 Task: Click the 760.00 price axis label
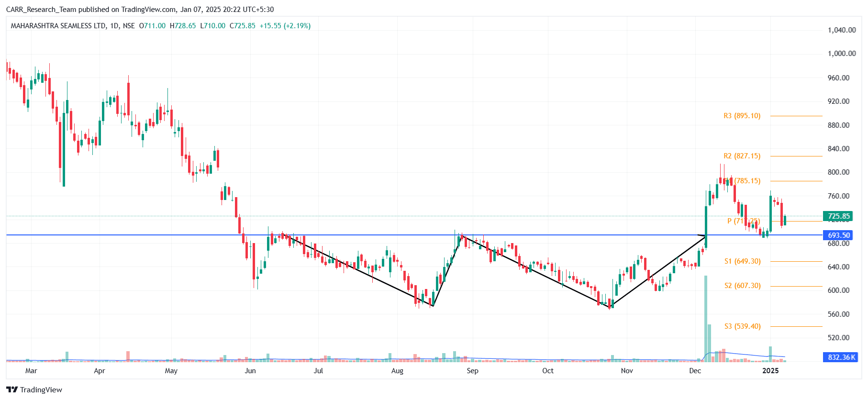838,196
